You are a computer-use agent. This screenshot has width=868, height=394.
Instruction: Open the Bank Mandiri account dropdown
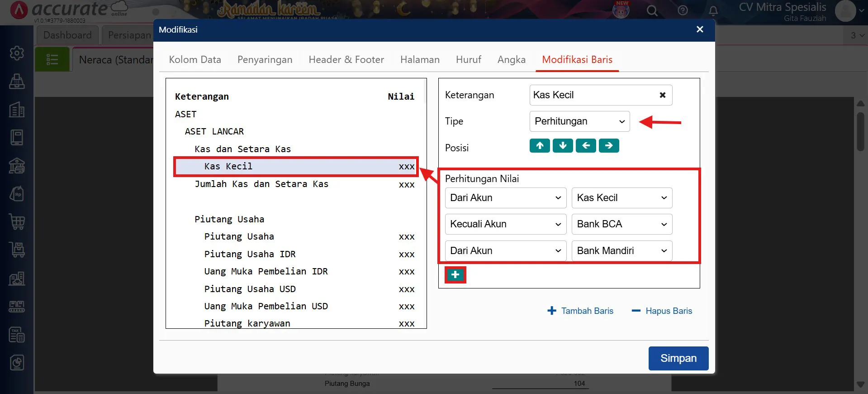(621, 251)
